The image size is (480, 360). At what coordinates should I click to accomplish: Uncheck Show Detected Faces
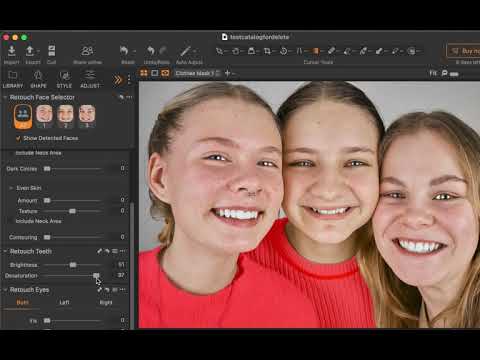click(18, 138)
